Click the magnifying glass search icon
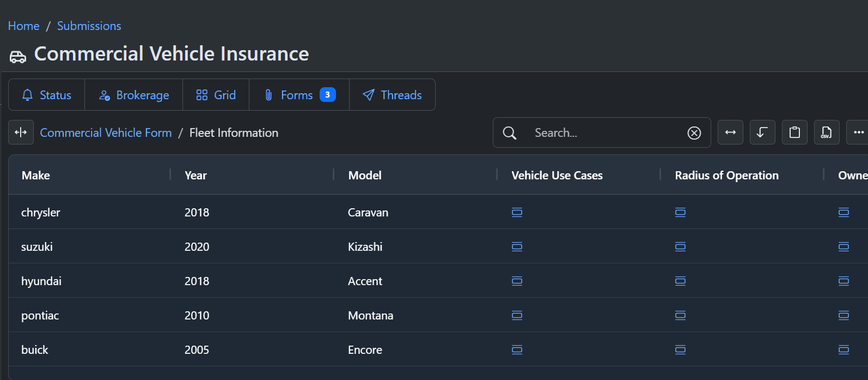 point(509,133)
